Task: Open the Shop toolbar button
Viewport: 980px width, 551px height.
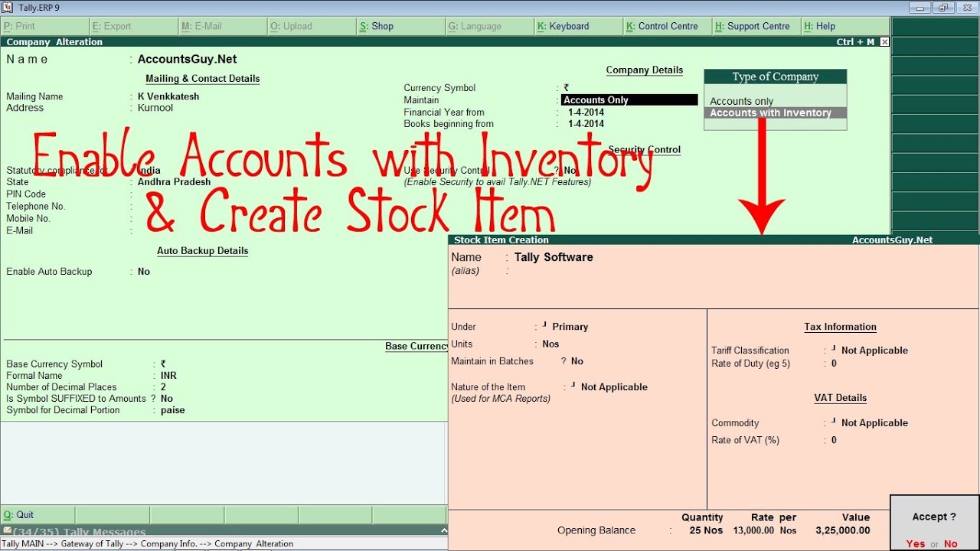Action: pyautogui.click(x=400, y=26)
